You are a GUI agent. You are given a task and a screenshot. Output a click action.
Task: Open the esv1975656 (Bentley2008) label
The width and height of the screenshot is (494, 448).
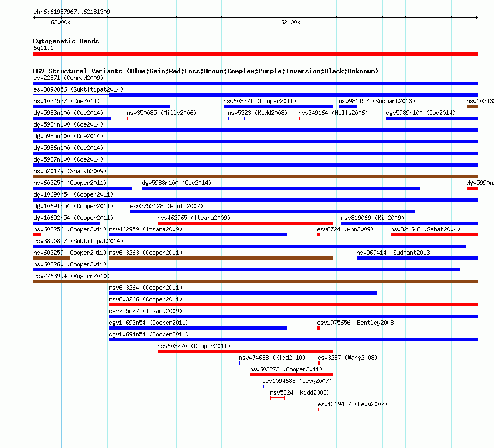click(357, 323)
